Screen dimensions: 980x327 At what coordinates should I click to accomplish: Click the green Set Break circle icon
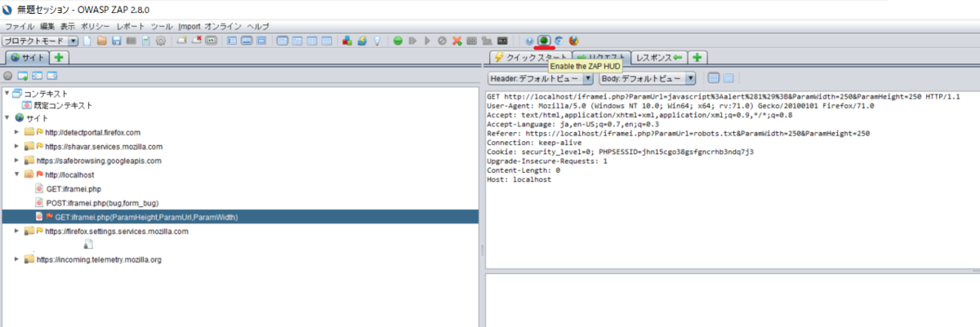[x=398, y=41]
